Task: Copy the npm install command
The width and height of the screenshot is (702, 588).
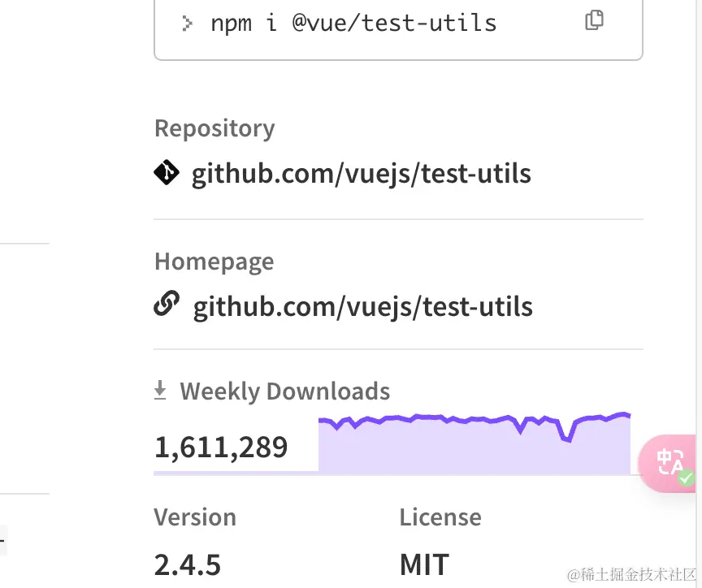Action: 594,20
